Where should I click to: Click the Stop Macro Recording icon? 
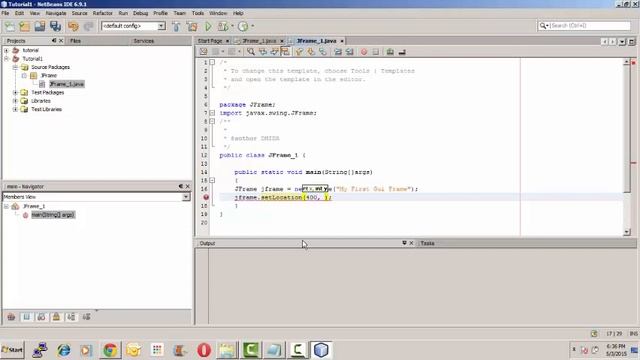coord(376,52)
